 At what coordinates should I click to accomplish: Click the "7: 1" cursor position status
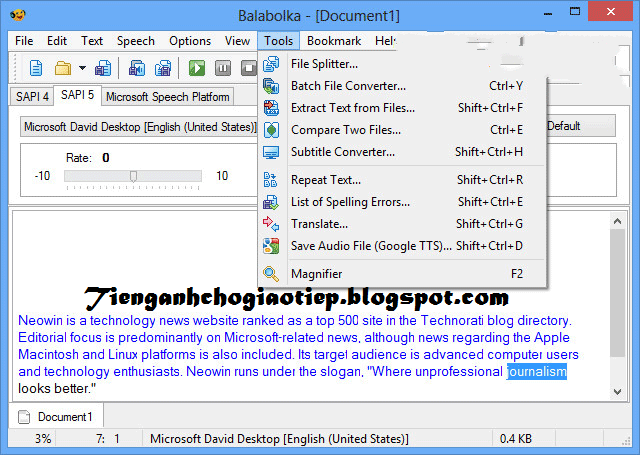(108, 439)
